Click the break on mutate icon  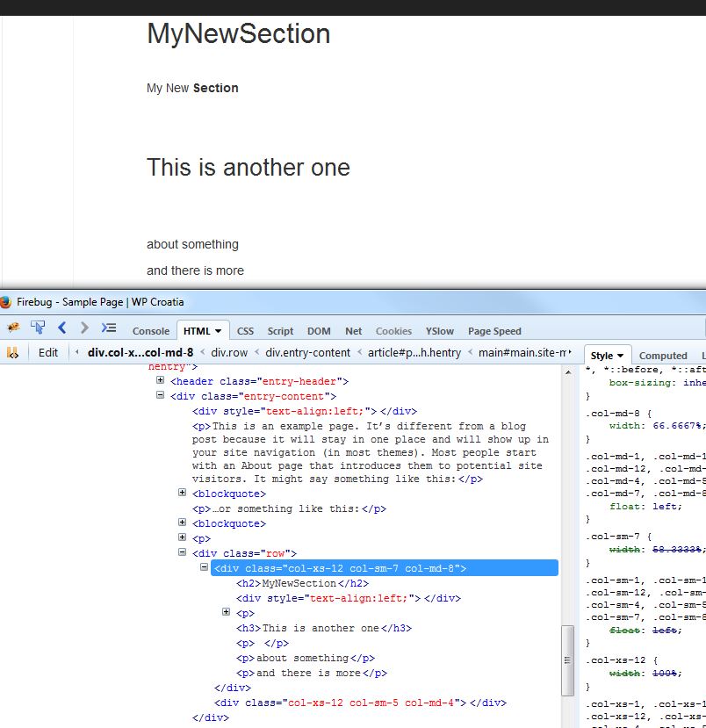coord(12,353)
